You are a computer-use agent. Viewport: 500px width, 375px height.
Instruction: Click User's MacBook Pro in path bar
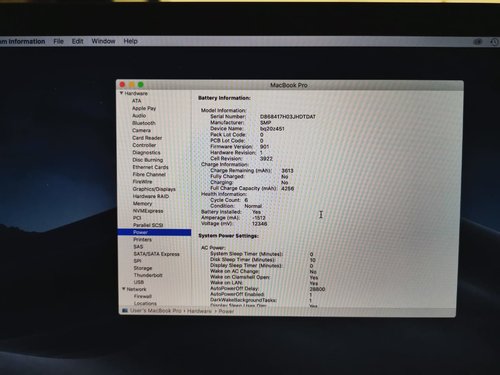coord(155,311)
